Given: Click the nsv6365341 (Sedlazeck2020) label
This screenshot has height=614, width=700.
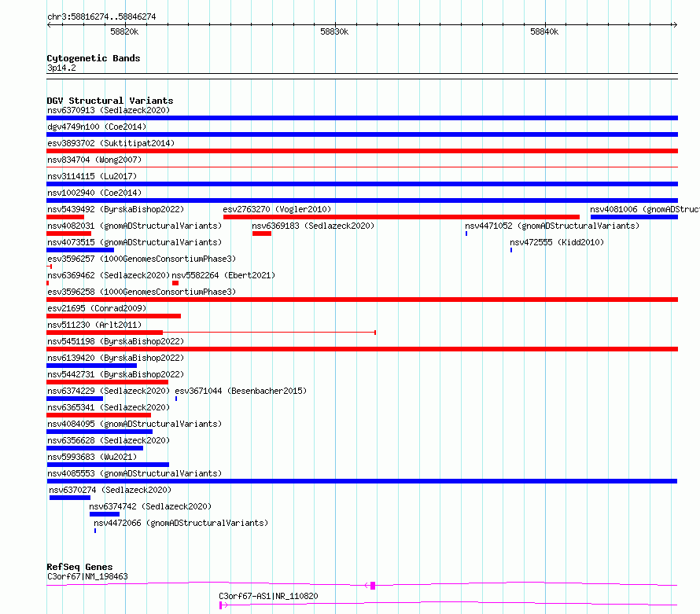Looking at the screenshot, I should 109,407.
